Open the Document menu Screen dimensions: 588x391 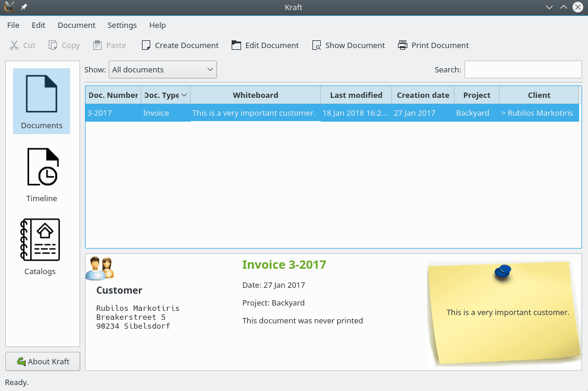[76, 26]
